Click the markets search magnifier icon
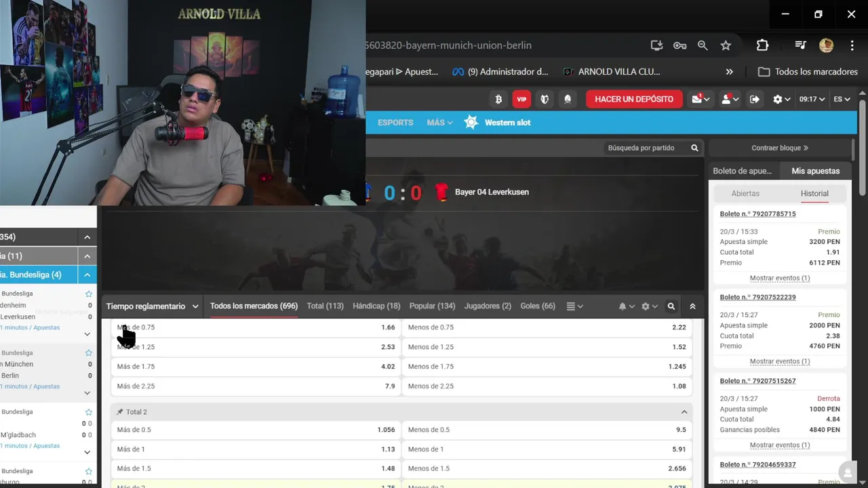This screenshot has height=488, width=868. [671, 306]
